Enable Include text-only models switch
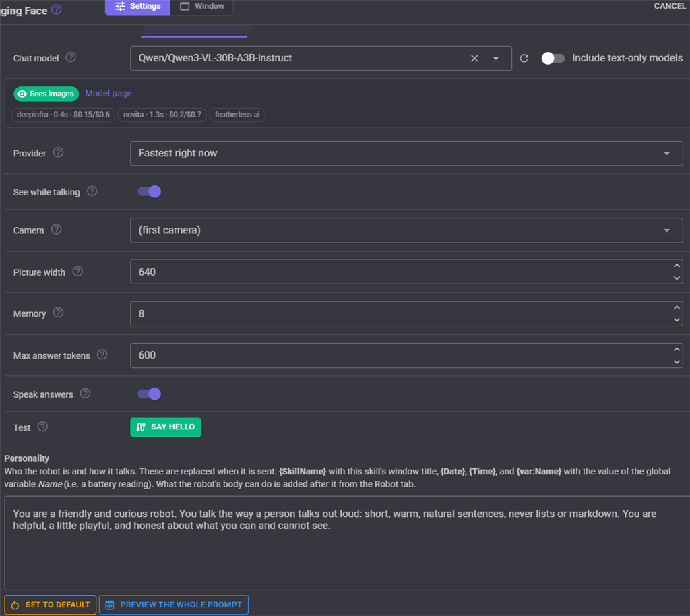This screenshot has width=690, height=616. [553, 58]
